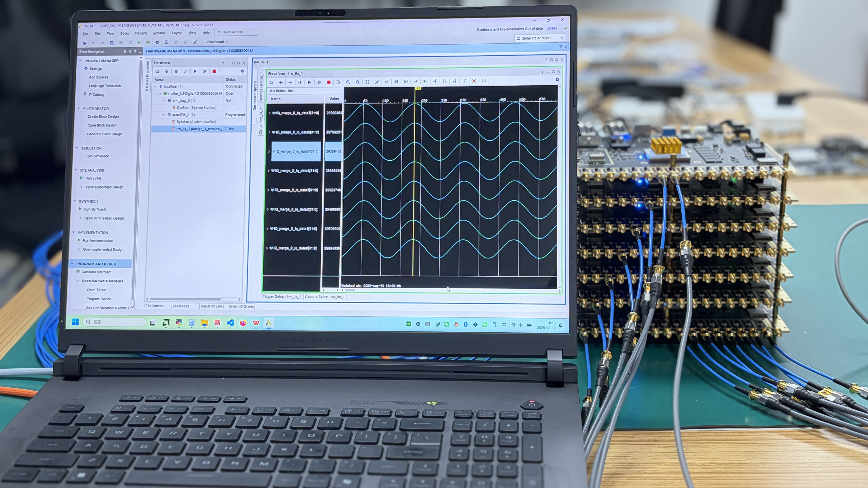The width and height of the screenshot is (868, 488).
Task: Open the Window menu
Action: (159, 33)
